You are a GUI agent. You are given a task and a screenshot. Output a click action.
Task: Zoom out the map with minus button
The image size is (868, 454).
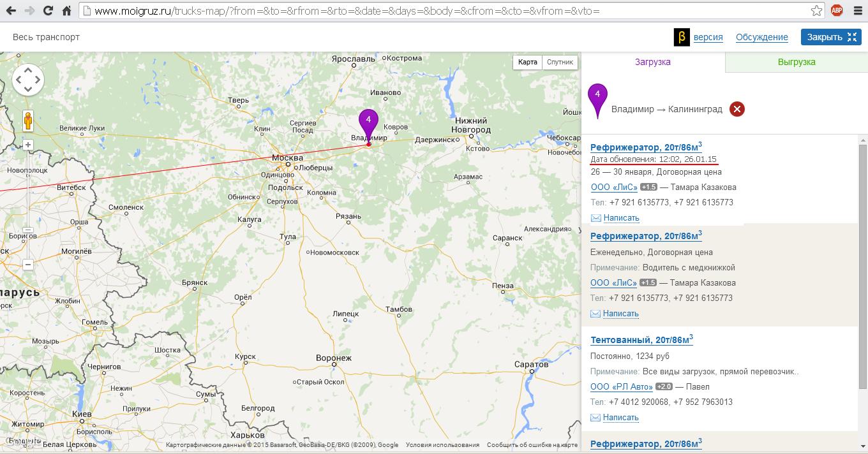(28, 264)
